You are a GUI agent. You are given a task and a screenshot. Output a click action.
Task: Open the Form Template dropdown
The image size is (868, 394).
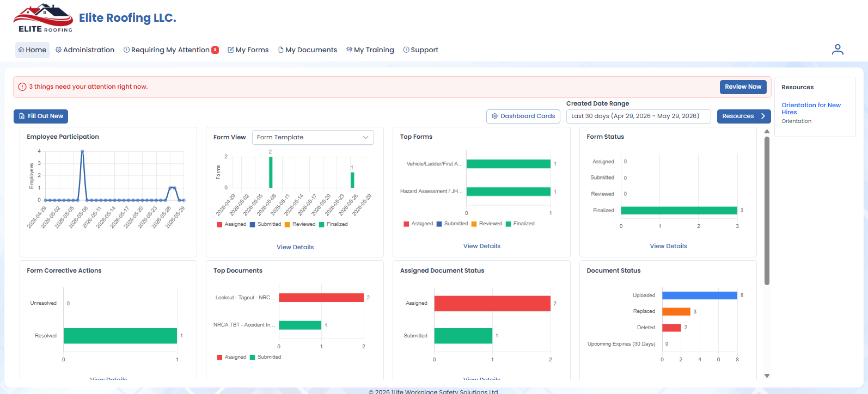pos(313,137)
